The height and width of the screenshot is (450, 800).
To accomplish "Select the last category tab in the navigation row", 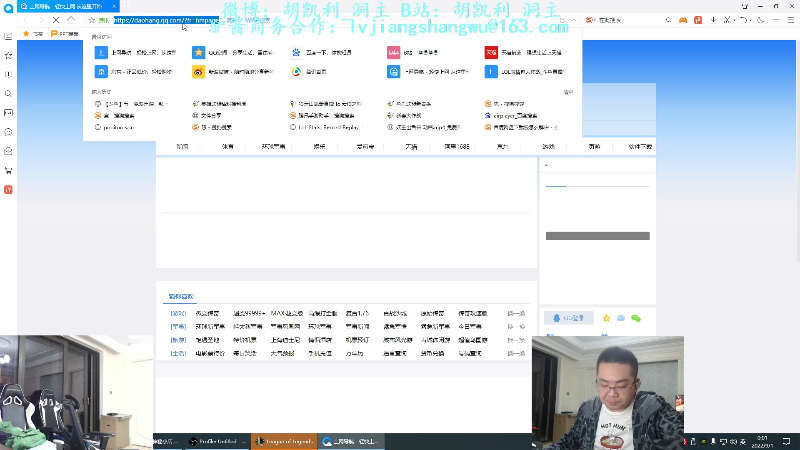I will point(640,147).
